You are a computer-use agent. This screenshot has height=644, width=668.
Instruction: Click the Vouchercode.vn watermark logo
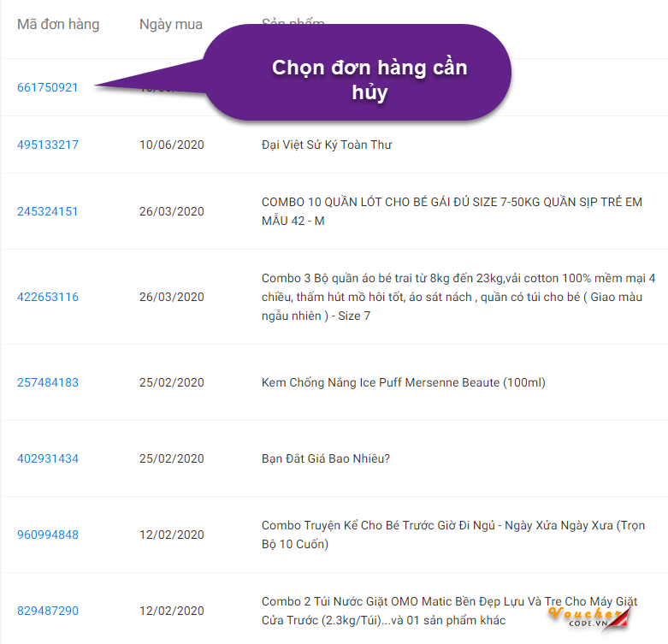point(591,618)
